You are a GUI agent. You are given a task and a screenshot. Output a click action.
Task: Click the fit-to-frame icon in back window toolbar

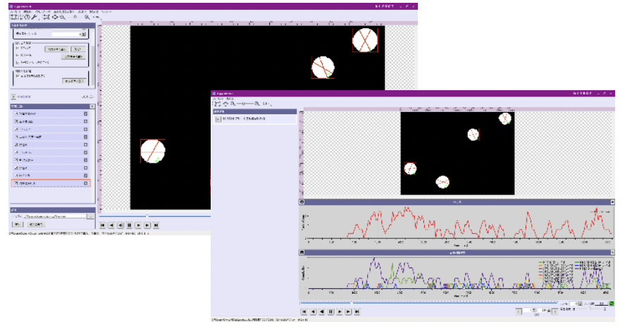[x=47, y=17]
